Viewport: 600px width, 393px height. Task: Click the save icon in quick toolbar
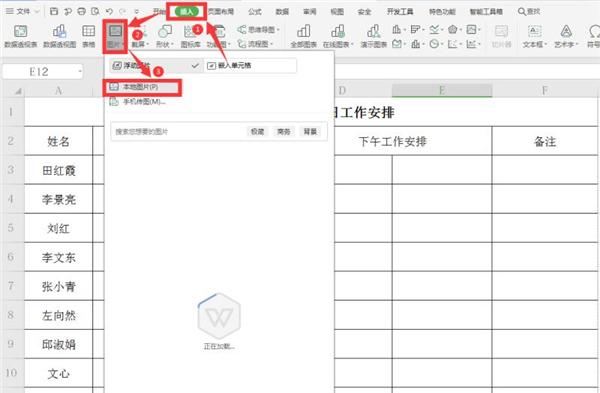click(x=54, y=11)
